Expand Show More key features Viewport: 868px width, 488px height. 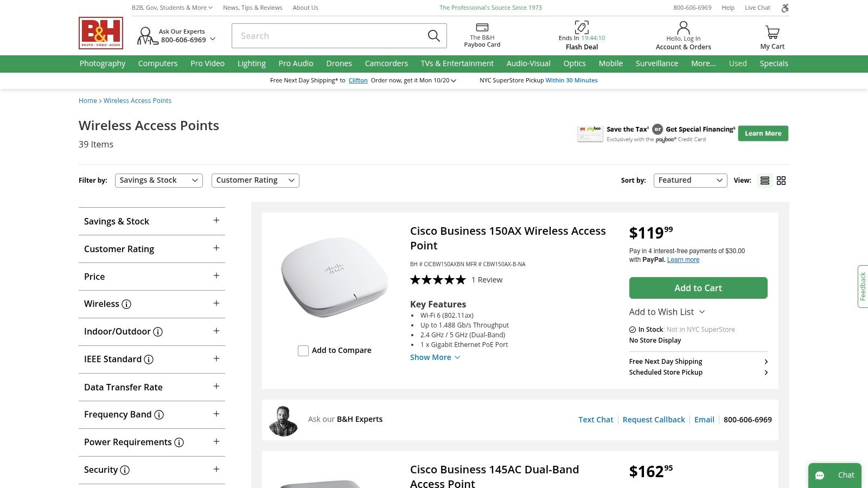[x=435, y=357]
